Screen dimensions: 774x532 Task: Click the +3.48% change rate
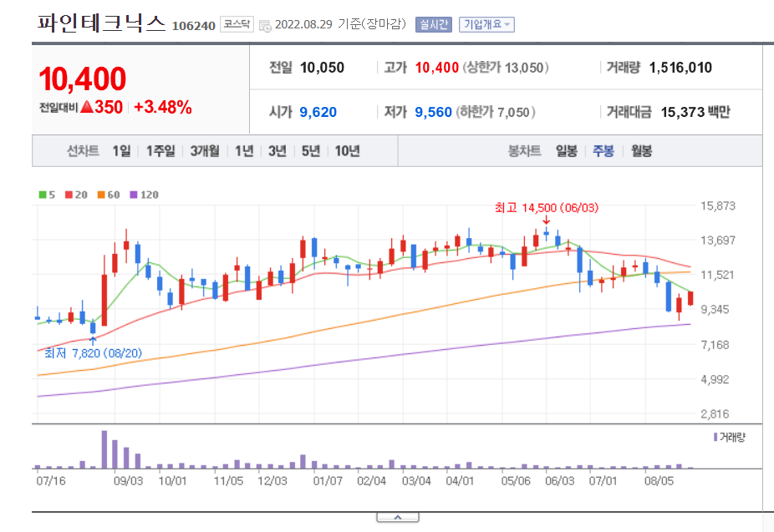(162, 107)
